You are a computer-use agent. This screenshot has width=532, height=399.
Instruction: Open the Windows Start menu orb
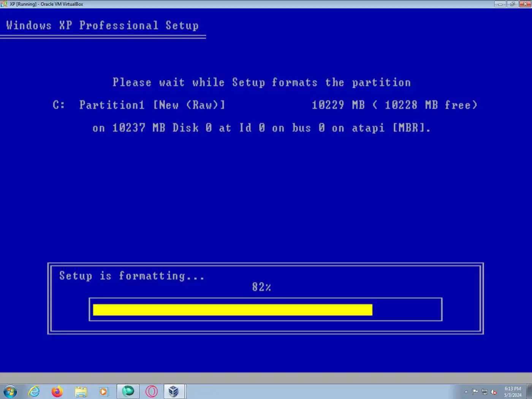[x=10, y=391]
